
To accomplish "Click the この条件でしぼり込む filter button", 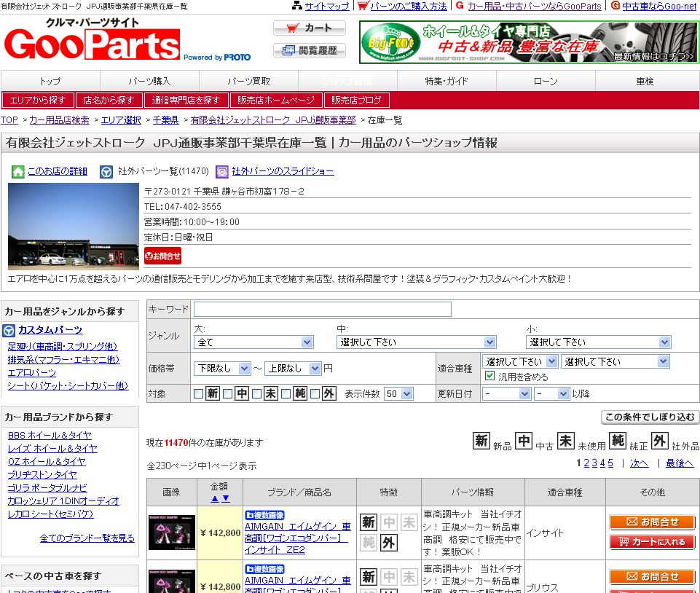I will (x=650, y=417).
